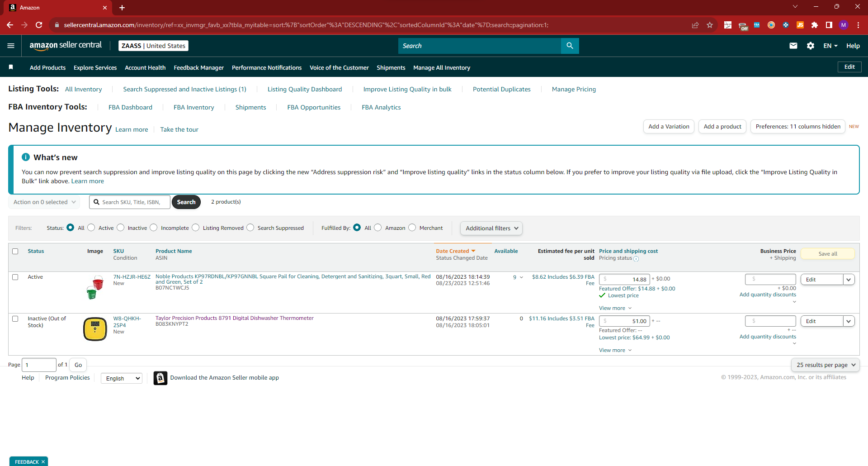Viewport: 868px width, 466px height.
Task: Reload the page with refresh icon
Action: point(39,25)
